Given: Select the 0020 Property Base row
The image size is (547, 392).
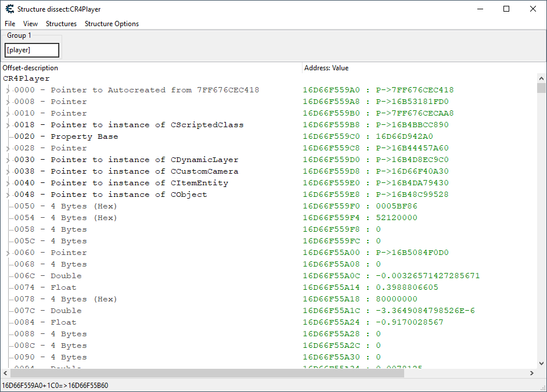Looking at the screenshot, I should click(84, 136).
